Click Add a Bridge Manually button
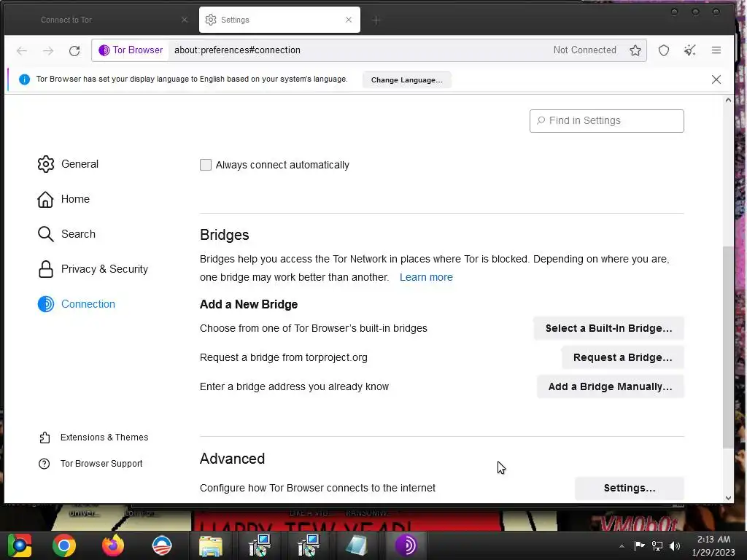Image resolution: width=747 pixels, height=560 pixels. click(x=610, y=386)
